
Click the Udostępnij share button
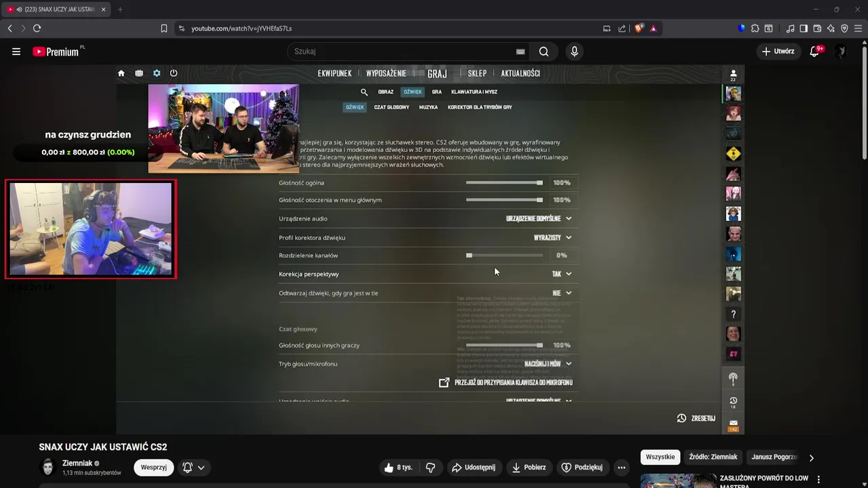pos(473,467)
